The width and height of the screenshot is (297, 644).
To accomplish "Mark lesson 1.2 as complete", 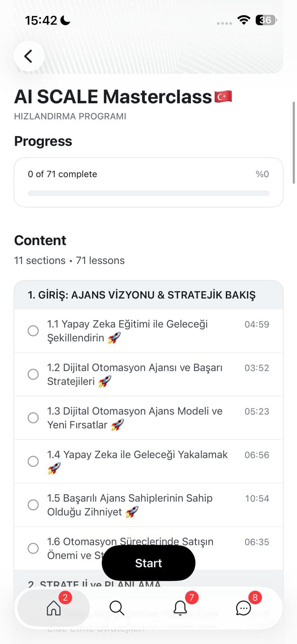I will coord(33,374).
